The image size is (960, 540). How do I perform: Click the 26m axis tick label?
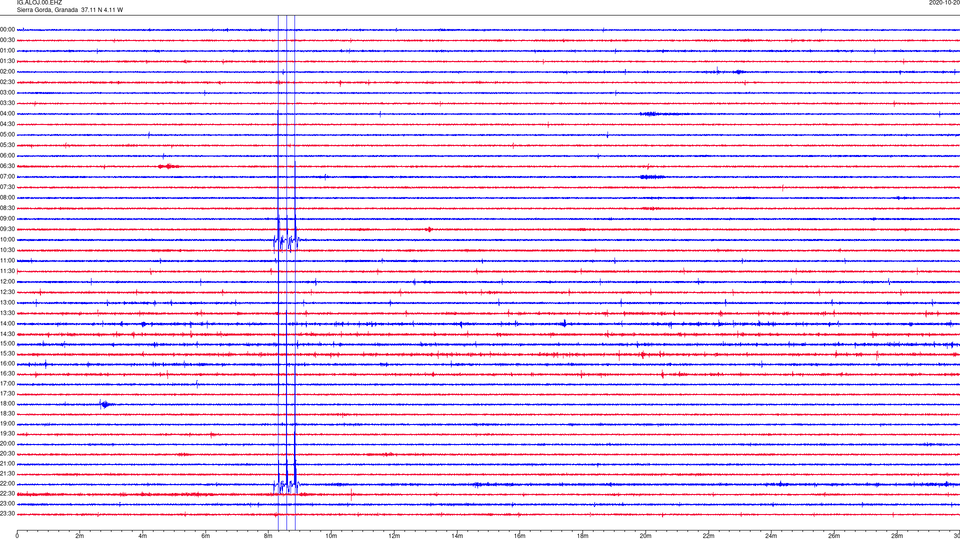click(x=834, y=536)
